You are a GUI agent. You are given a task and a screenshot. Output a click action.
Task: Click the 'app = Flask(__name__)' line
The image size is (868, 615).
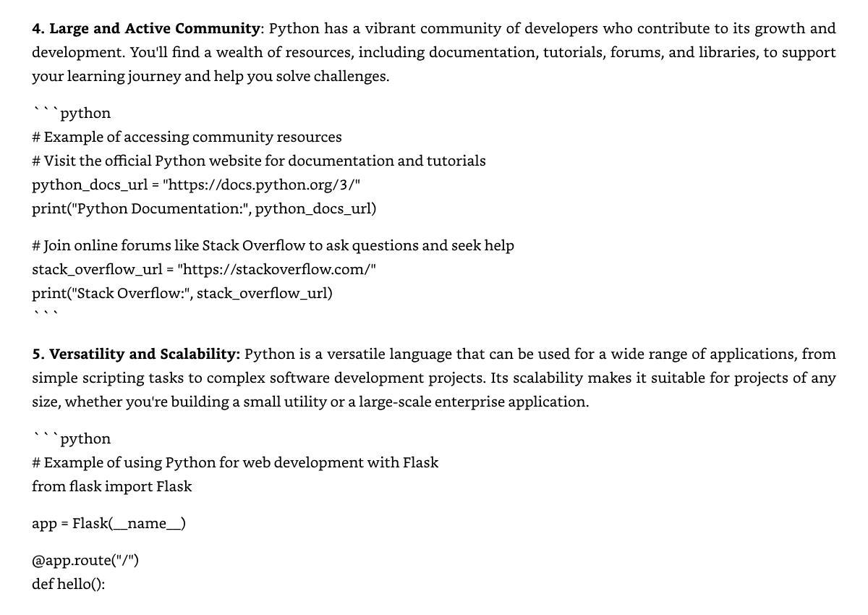click(109, 523)
